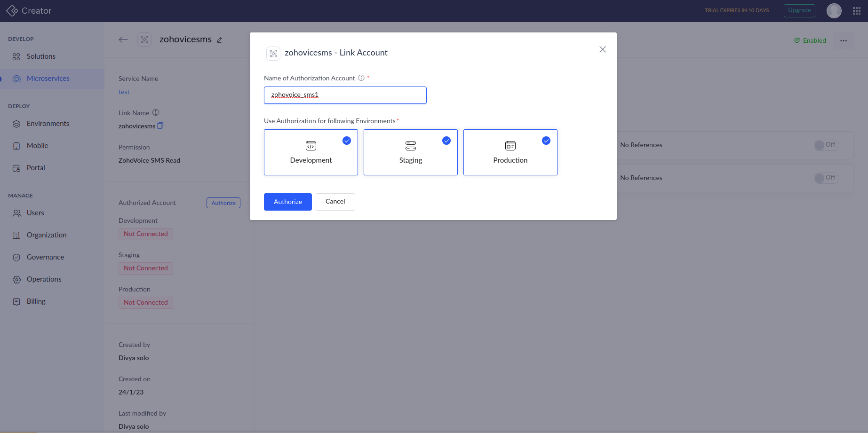Open the test service name link

(124, 92)
